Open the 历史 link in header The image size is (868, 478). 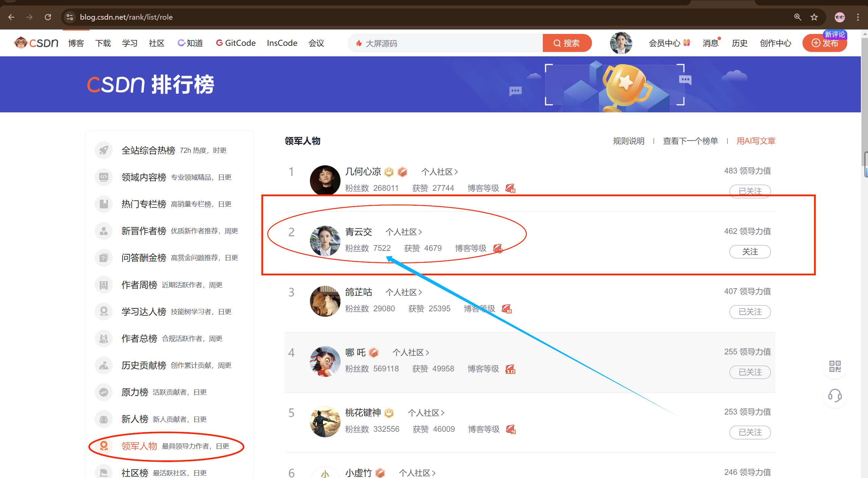(740, 43)
